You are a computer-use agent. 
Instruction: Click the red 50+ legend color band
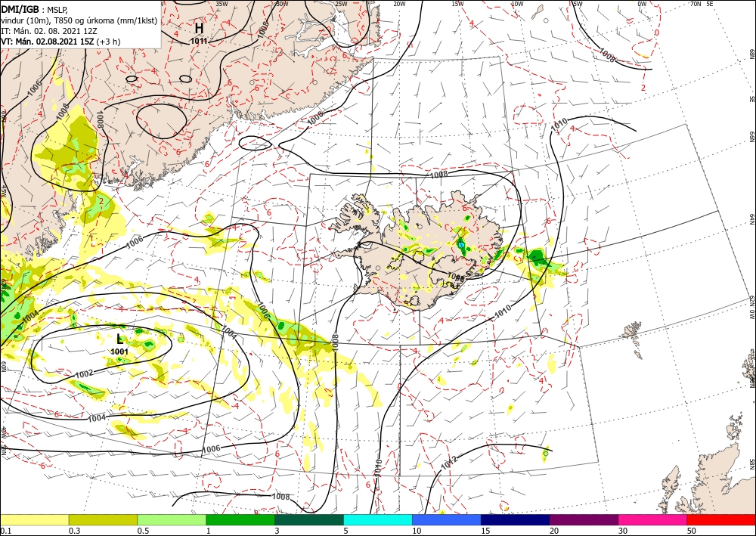point(721,519)
